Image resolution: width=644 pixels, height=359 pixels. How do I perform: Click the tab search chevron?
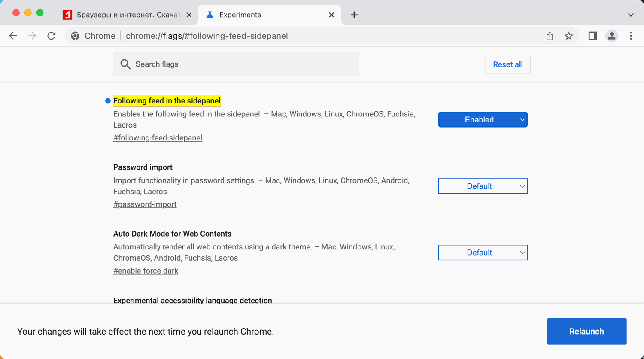tap(631, 15)
